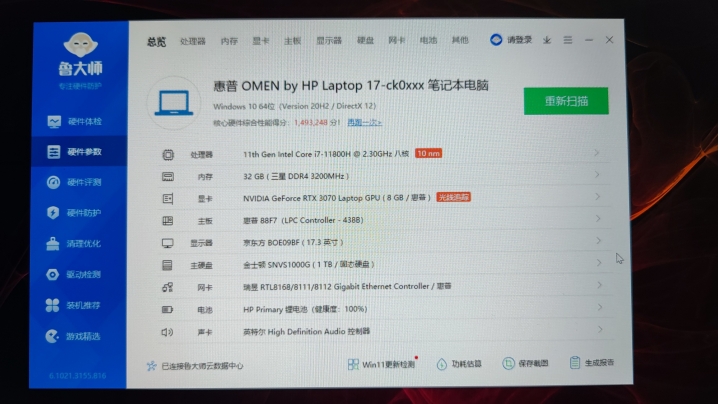Switch to the 硬盘 tab
The image size is (720, 404).
pos(366,40)
